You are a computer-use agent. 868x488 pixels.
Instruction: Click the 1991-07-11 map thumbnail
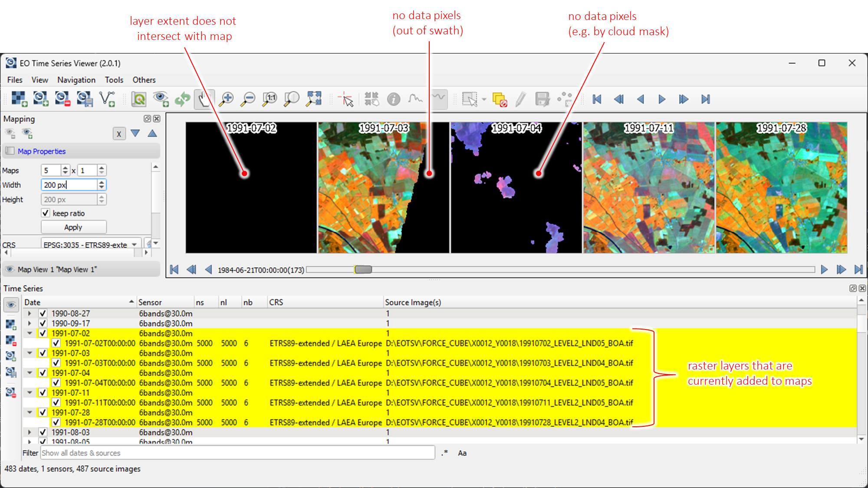649,188
